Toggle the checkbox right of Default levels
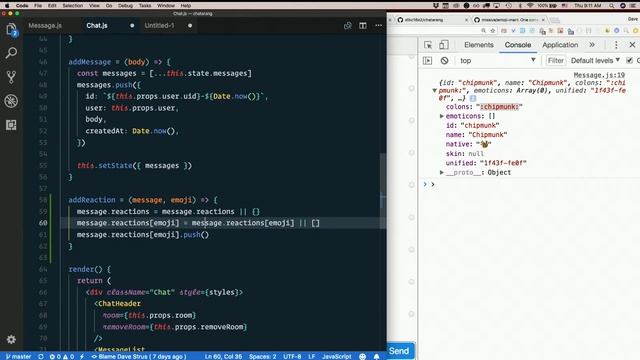This screenshot has height=360, width=640. coord(629,60)
